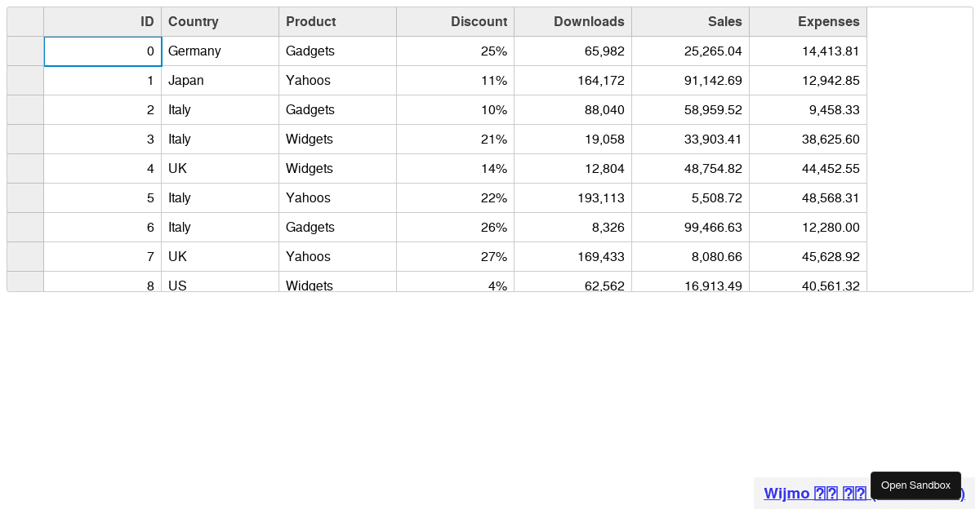Click the ID column header
The width and height of the screenshot is (980, 514).
pyautogui.click(x=102, y=22)
